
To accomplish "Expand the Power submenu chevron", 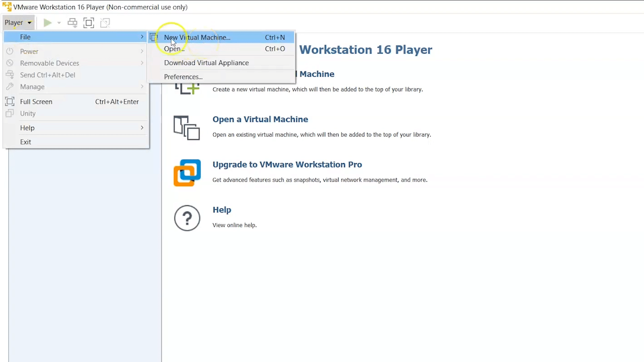I will pos(142,51).
